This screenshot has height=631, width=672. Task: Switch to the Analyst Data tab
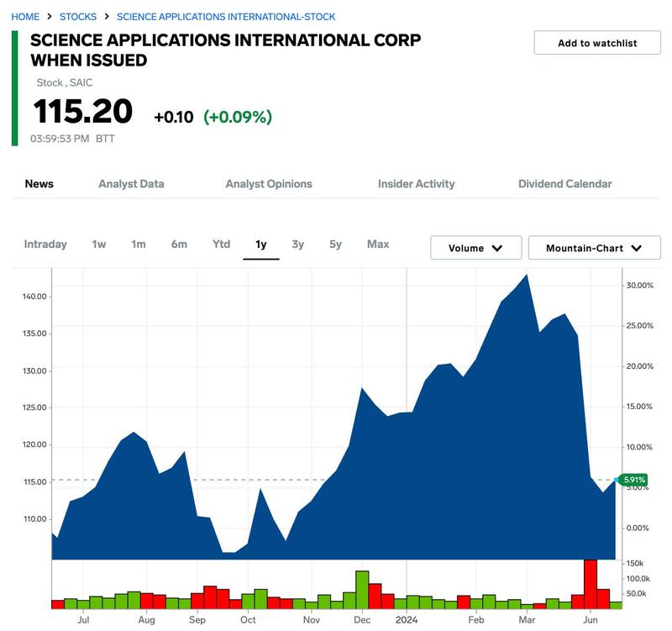(131, 184)
